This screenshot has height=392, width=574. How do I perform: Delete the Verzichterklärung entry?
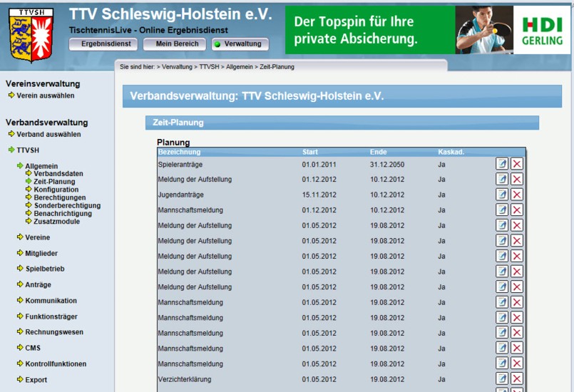pos(517,379)
